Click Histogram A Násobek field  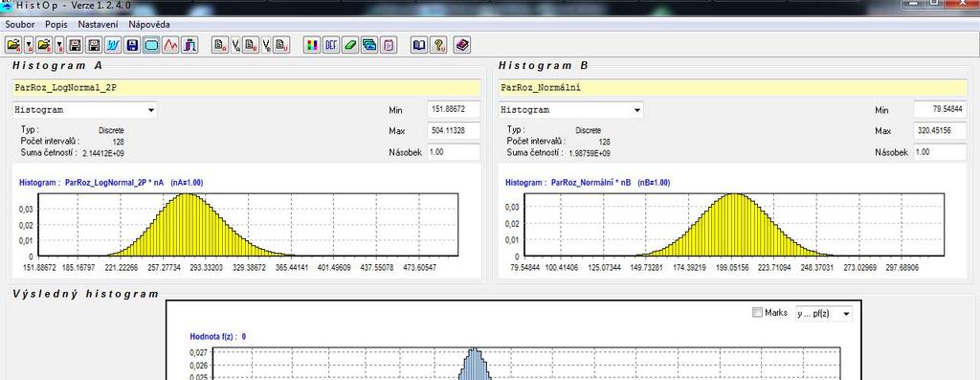point(454,152)
